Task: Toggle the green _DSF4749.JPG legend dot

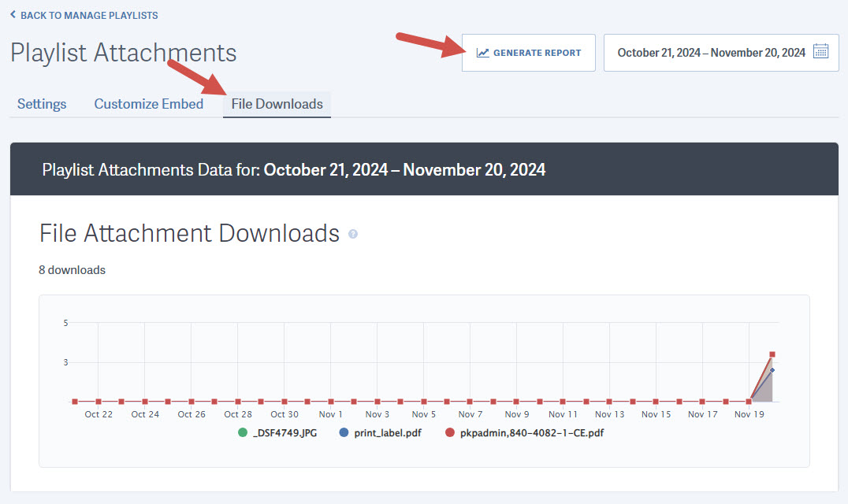Action: (243, 433)
